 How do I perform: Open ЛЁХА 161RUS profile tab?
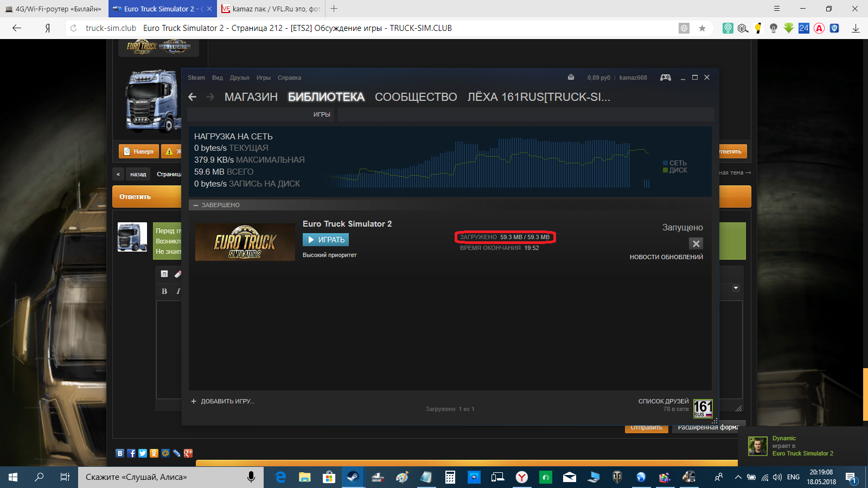coord(539,97)
